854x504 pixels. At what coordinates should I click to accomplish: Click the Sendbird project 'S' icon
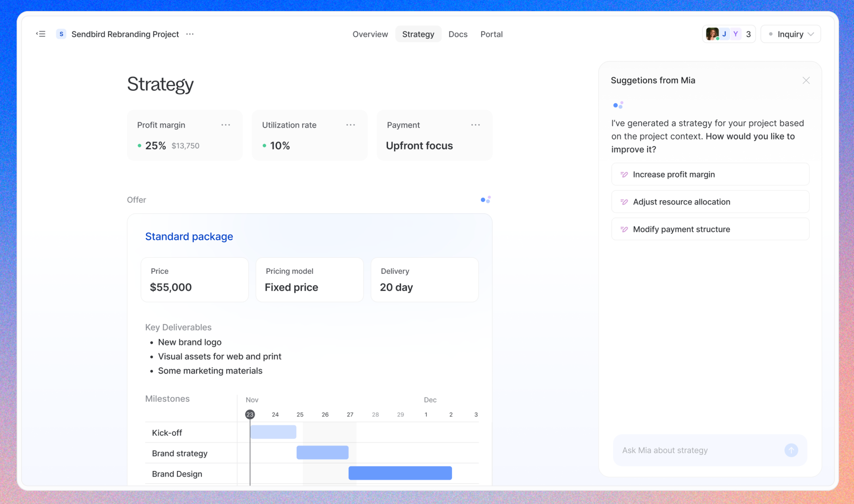pyautogui.click(x=61, y=34)
